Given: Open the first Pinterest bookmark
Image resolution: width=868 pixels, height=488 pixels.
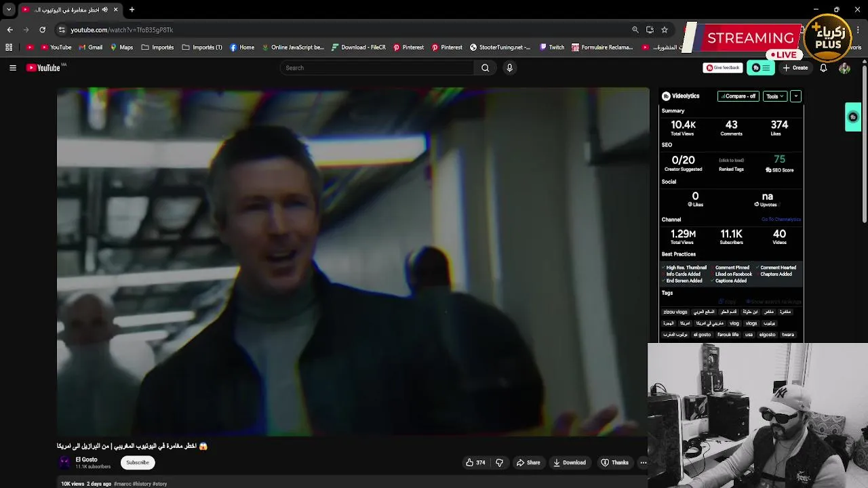Looking at the screenshot, I should [x=408, y=47].
